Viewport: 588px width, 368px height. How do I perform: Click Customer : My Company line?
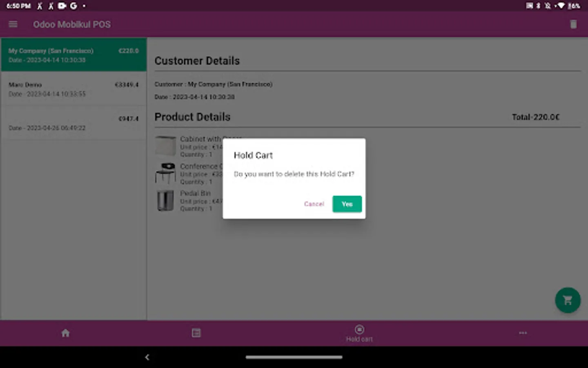tap(213, 84)
